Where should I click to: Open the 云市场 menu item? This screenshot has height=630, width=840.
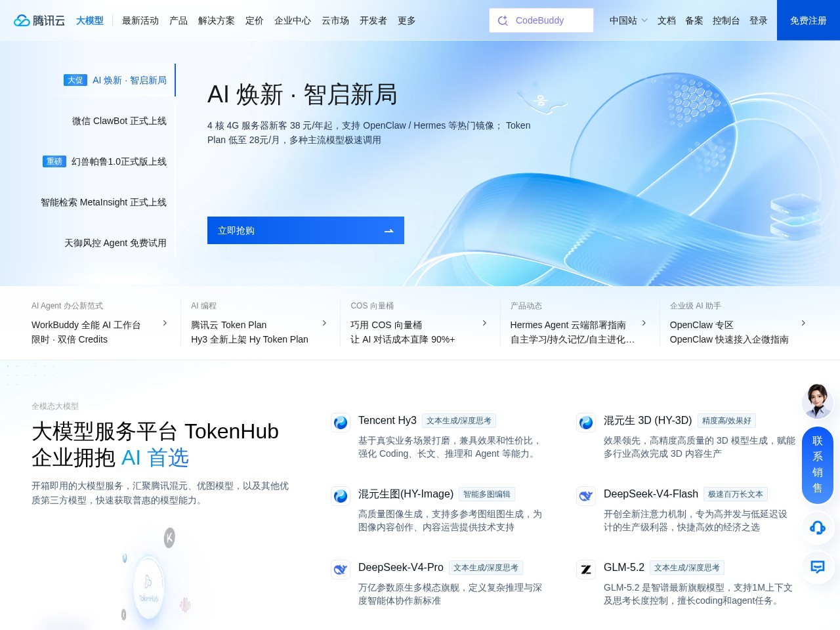tap(335, 20)
